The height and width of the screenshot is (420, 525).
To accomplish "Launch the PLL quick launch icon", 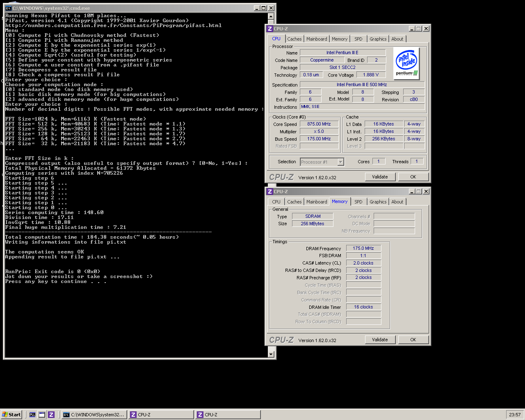I will coord(32,415).
